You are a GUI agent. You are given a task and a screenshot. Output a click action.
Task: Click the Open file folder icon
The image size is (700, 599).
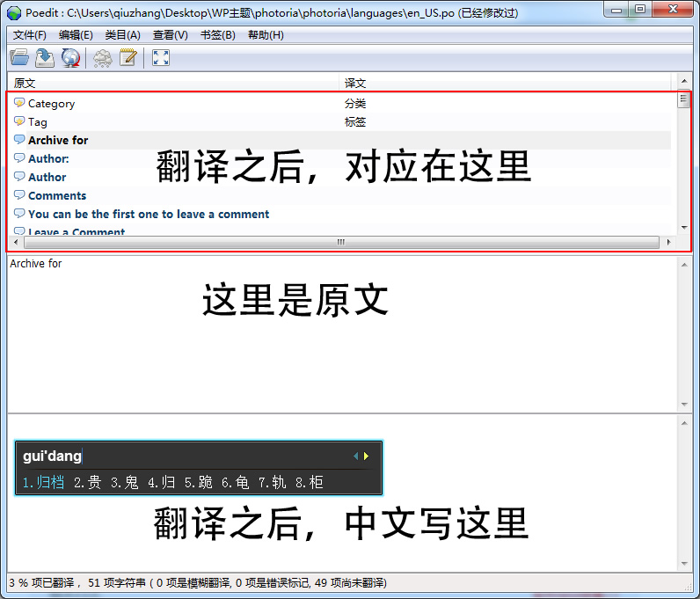click(18, 58)
